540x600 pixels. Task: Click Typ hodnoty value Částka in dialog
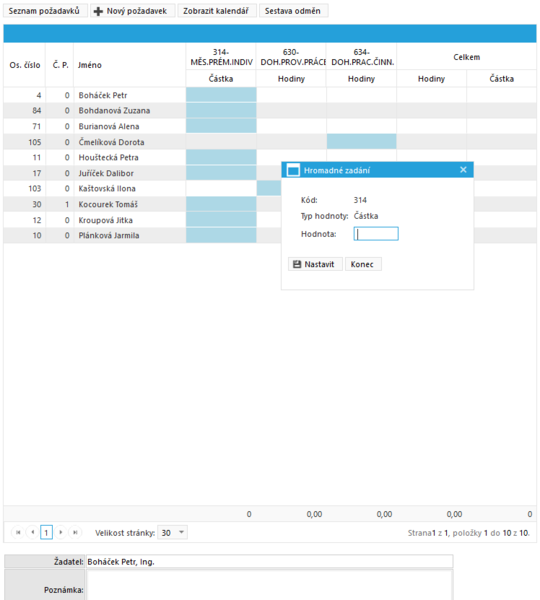tap(366, 216)
